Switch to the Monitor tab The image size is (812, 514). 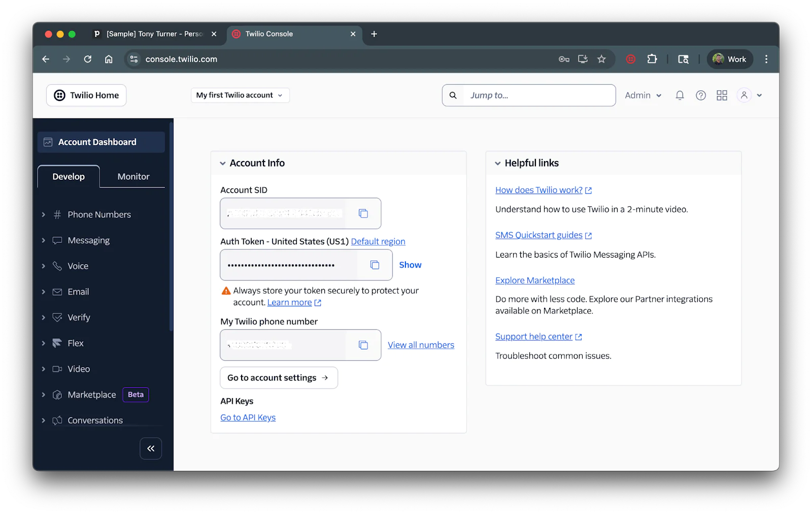132,176
